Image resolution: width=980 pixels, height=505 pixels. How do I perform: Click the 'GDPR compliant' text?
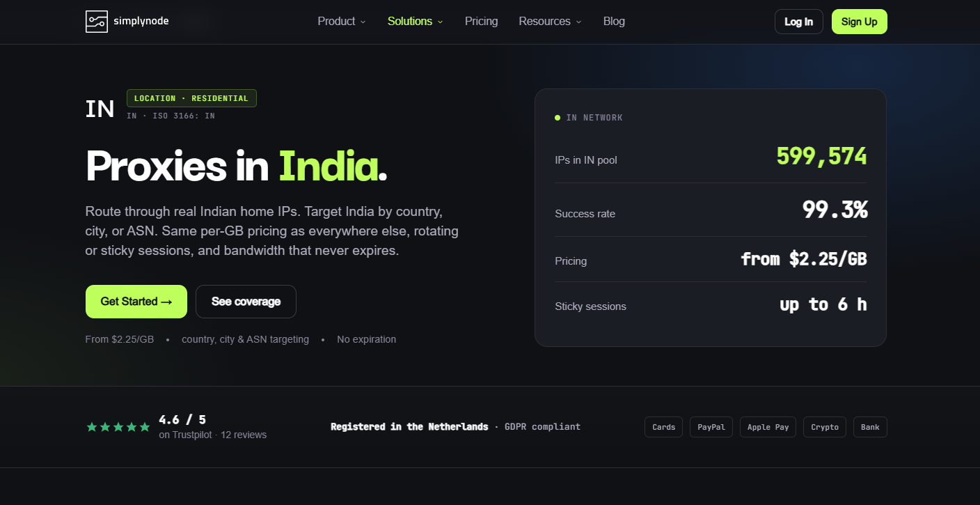coord(542,426)
